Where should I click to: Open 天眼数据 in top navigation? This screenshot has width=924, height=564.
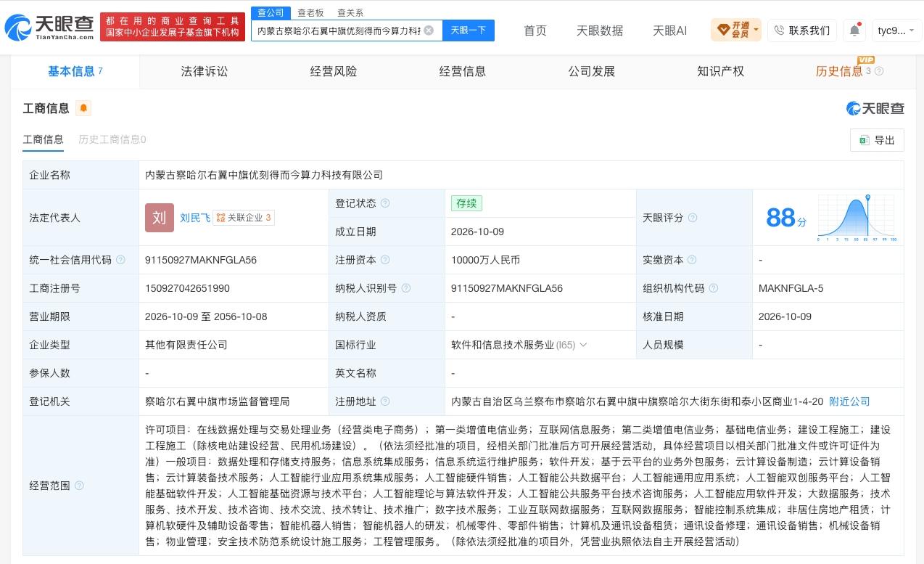(600, 30)
